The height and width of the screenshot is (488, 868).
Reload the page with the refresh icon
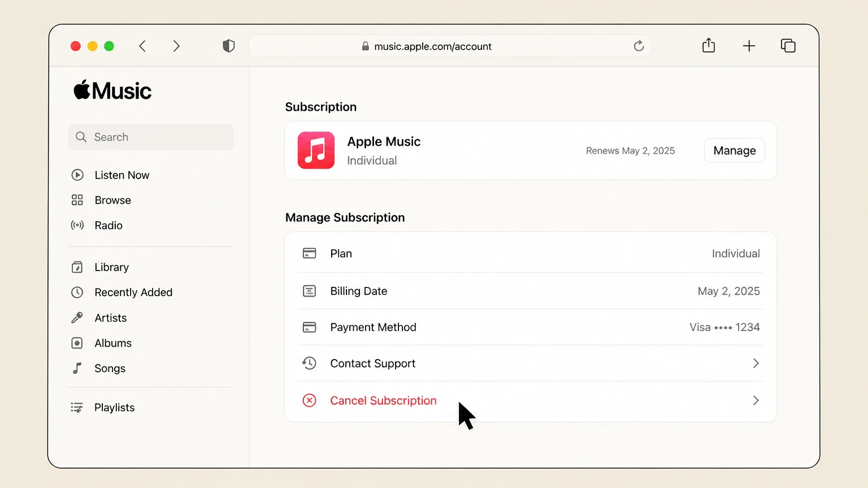pyautogui.click(x=639, y=46)
